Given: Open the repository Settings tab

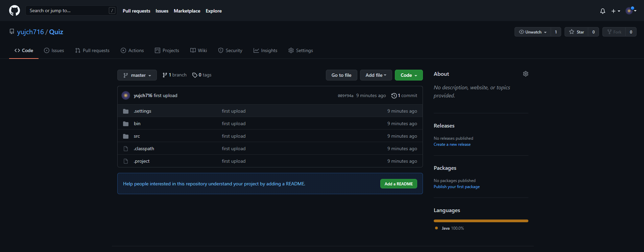Looking at the screenshot, I should point(301,50).
